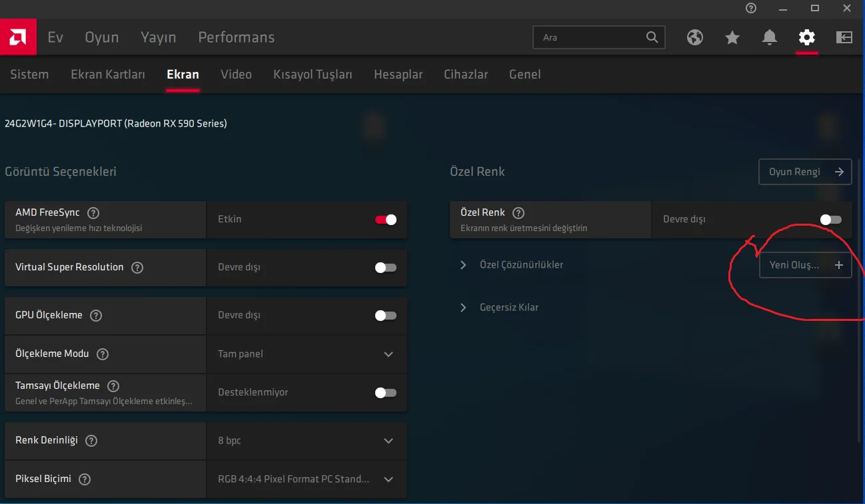Disable the AMD FreeSync toggle
865x504 pixels.
[386, 220]
